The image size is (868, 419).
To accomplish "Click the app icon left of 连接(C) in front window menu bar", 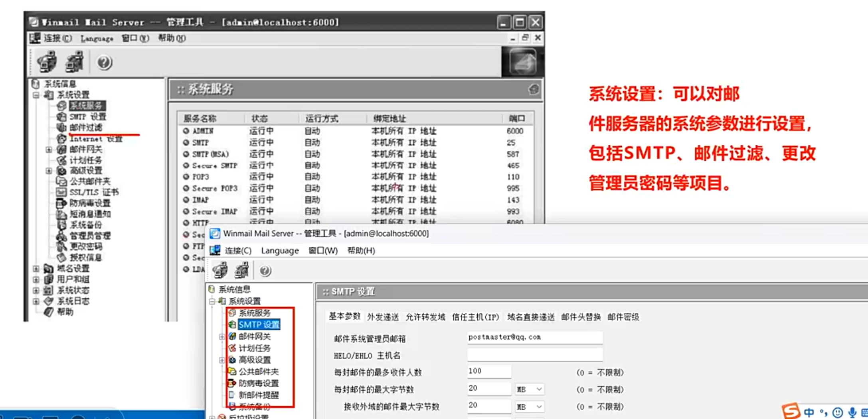I will [215, 250].
